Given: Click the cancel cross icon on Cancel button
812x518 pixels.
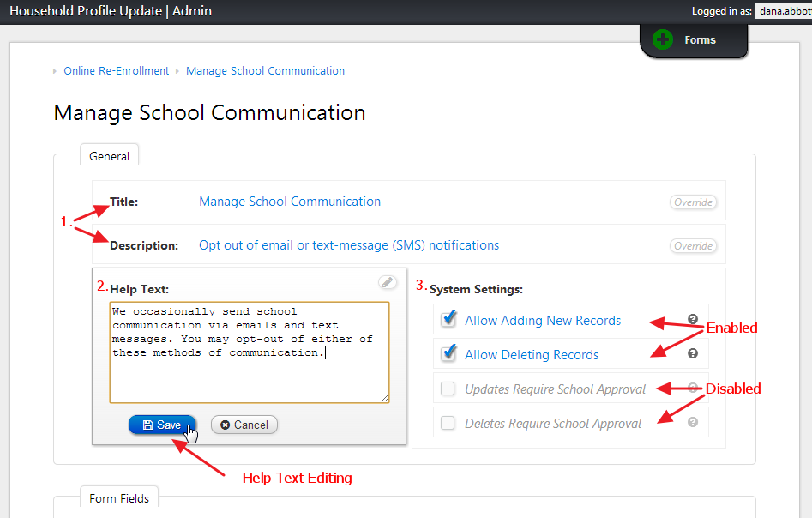Looking at the screenshot, I should [226, 424].
